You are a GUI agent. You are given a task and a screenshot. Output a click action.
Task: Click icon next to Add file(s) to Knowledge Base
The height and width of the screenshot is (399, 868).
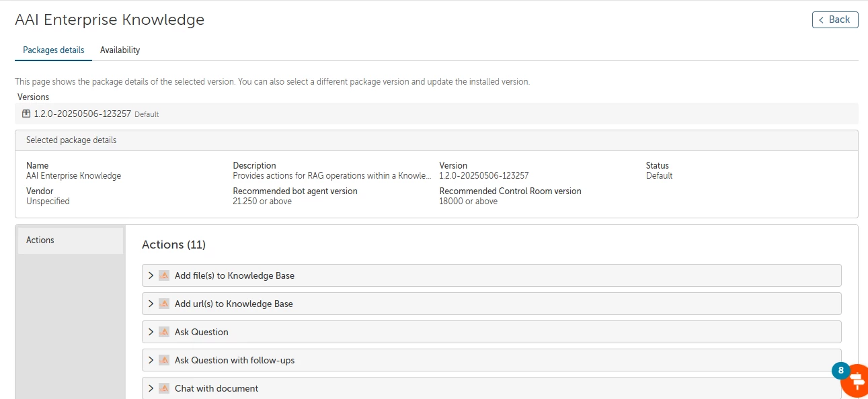pyautogui.click(x=164, y=275)
